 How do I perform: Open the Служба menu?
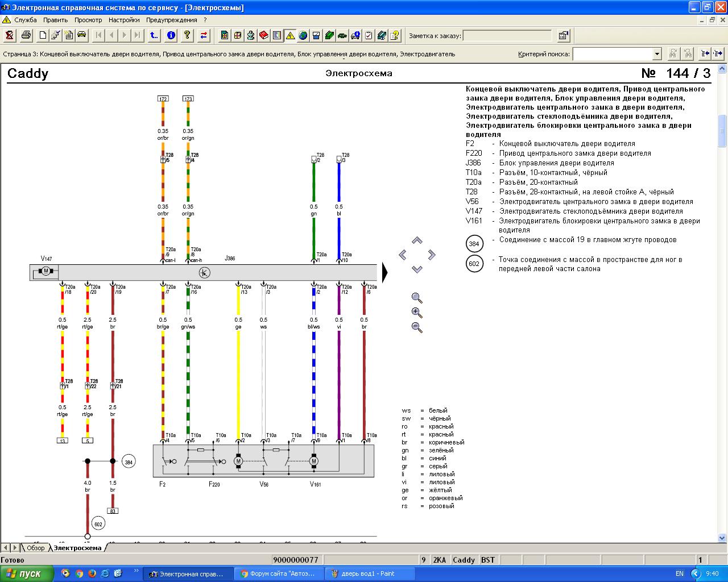(x=26, y=20)
